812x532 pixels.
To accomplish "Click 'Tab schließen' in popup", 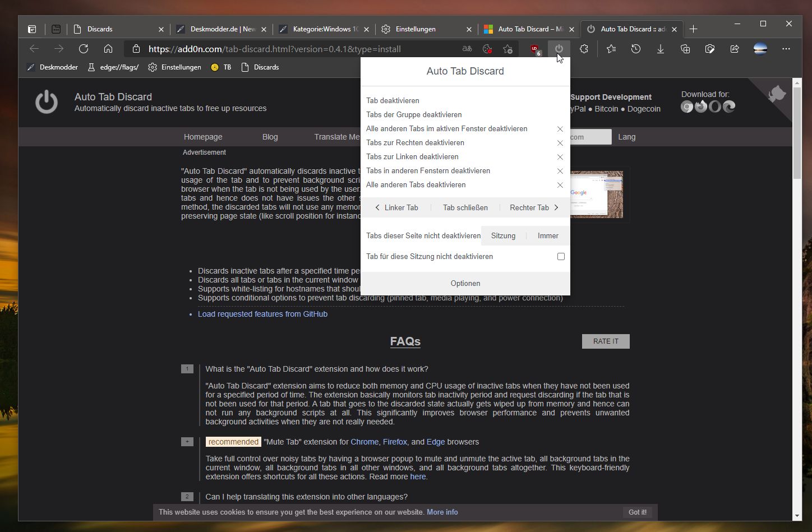I will (x=465, y=207).
